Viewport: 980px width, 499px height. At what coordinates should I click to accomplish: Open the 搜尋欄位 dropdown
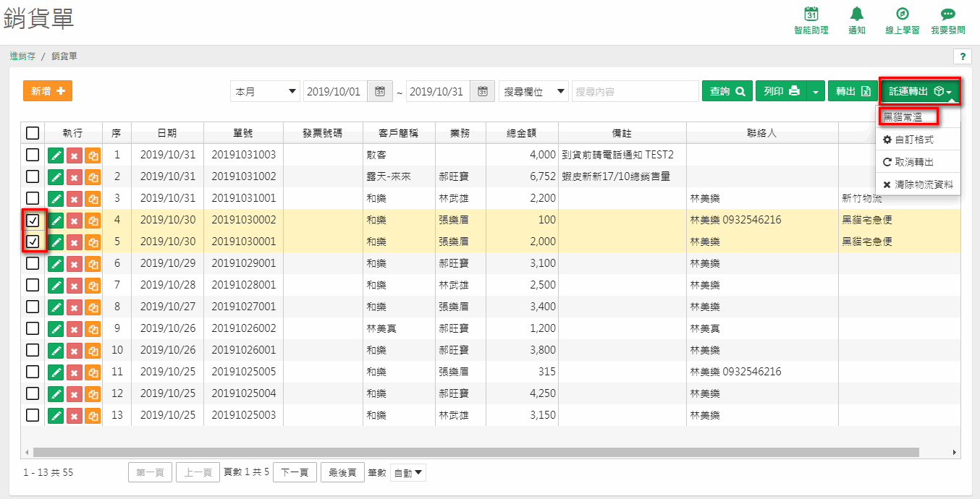coord(533,91)
